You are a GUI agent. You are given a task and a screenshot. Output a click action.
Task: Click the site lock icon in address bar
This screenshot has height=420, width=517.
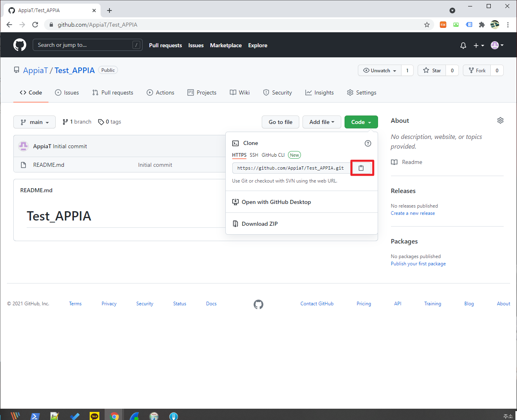point(51,25)
